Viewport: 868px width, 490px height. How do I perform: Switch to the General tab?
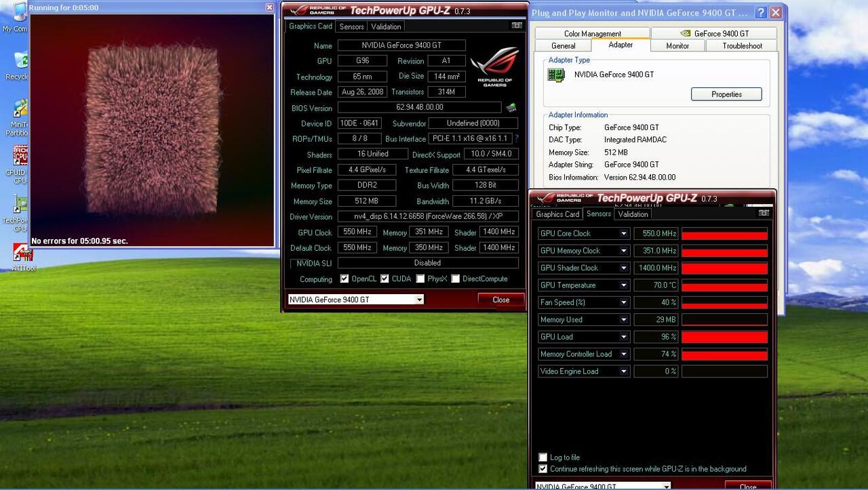click(563, 45)
